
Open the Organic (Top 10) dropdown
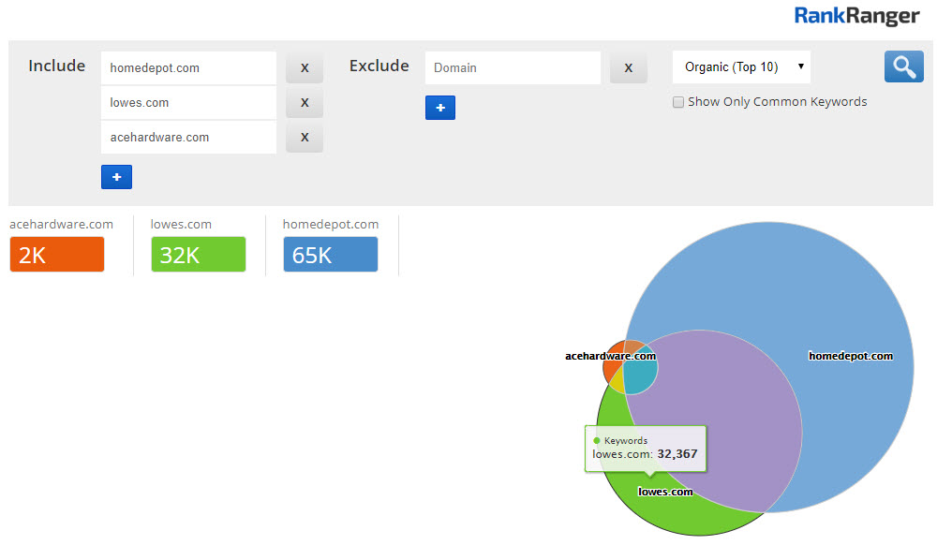click(741, 66)
